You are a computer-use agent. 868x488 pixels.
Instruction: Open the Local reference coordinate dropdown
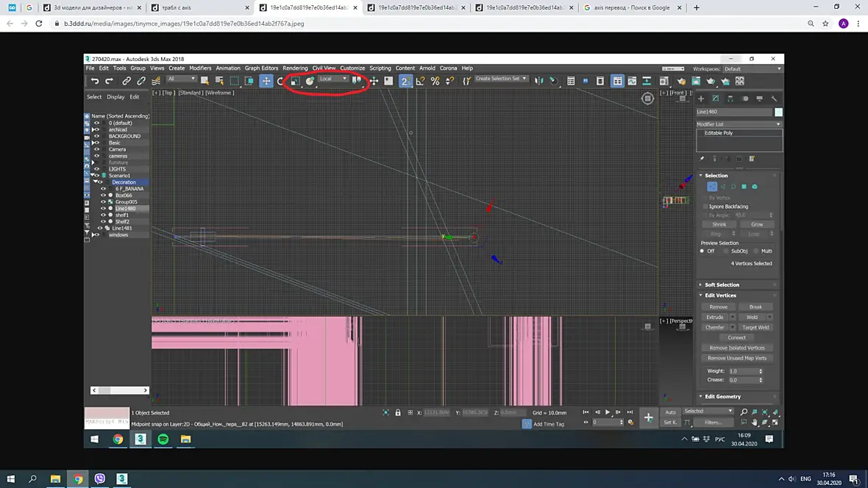(333, 79)
